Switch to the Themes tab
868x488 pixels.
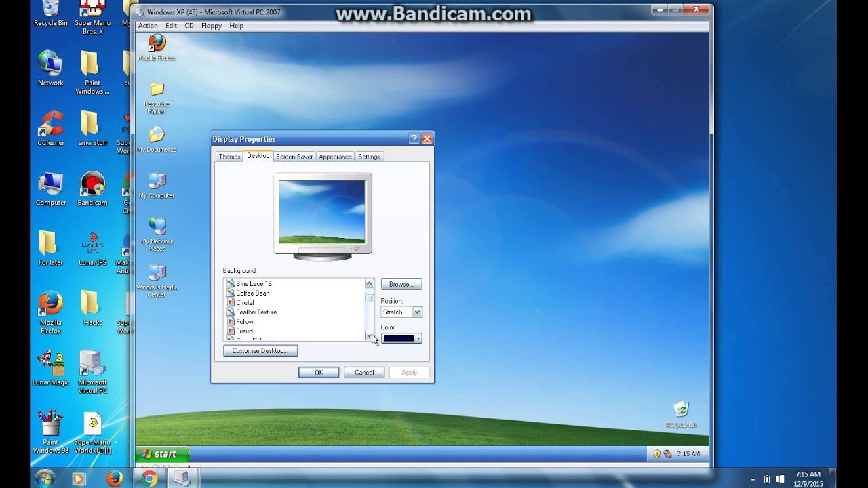click(229, 157)
